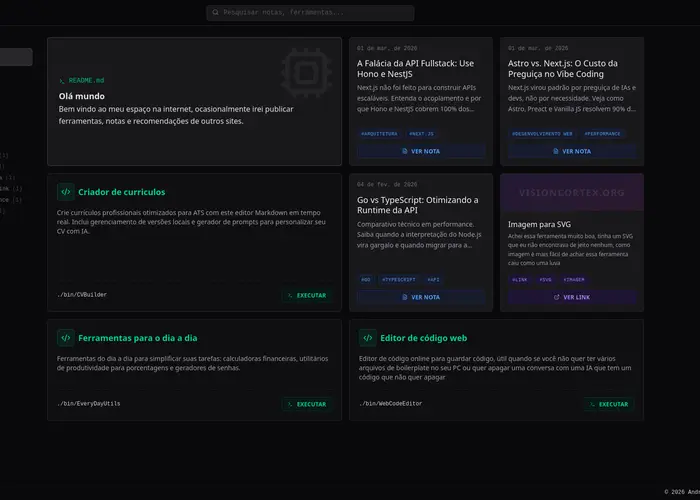
Task: Click the terminal icon in WebCodeEditor EXECUTAR button
Action: pyautogui.click(x=592, y=404)
